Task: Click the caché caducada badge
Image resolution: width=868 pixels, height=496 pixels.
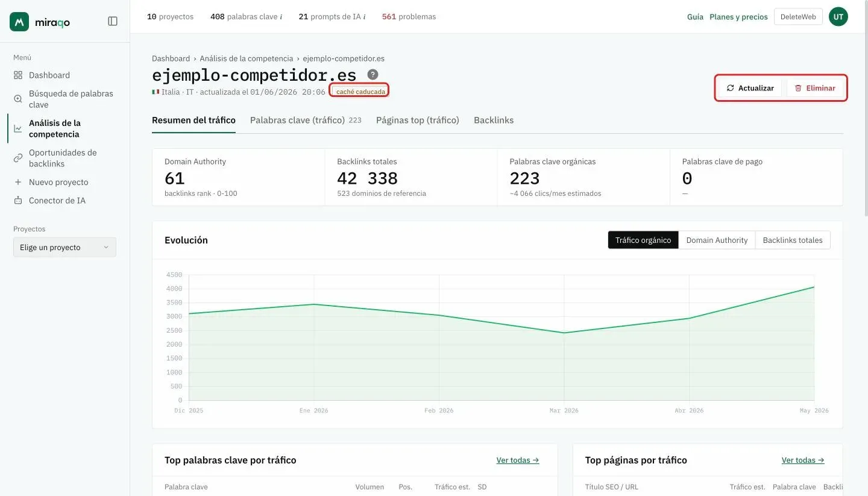Action: [360, 92]
